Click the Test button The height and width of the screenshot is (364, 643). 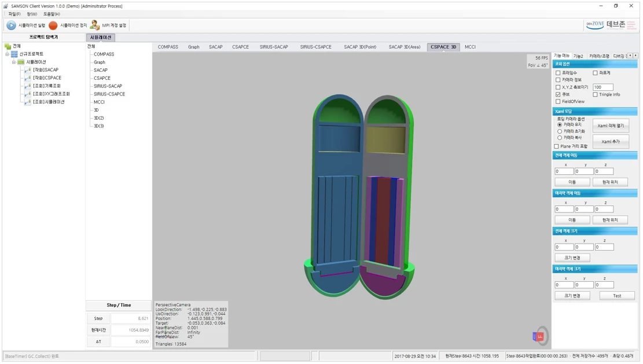[617, 296]
